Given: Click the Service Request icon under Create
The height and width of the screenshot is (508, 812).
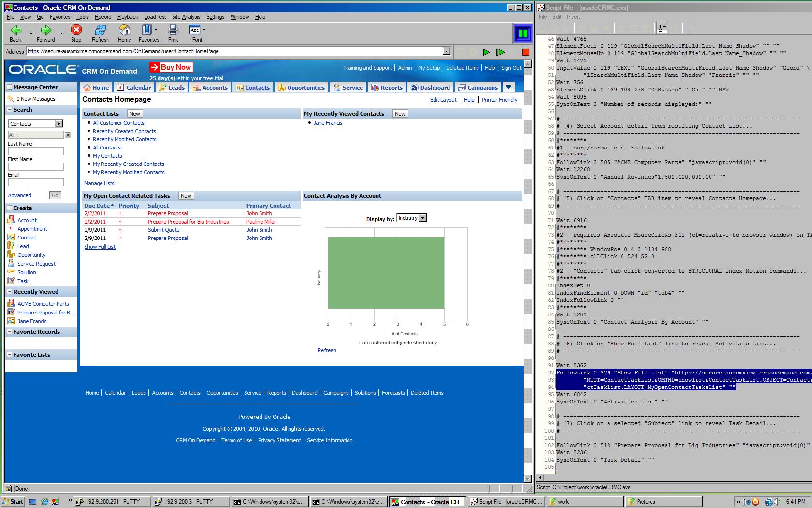Looking at the screenshot, I should (x=11, y=263).
